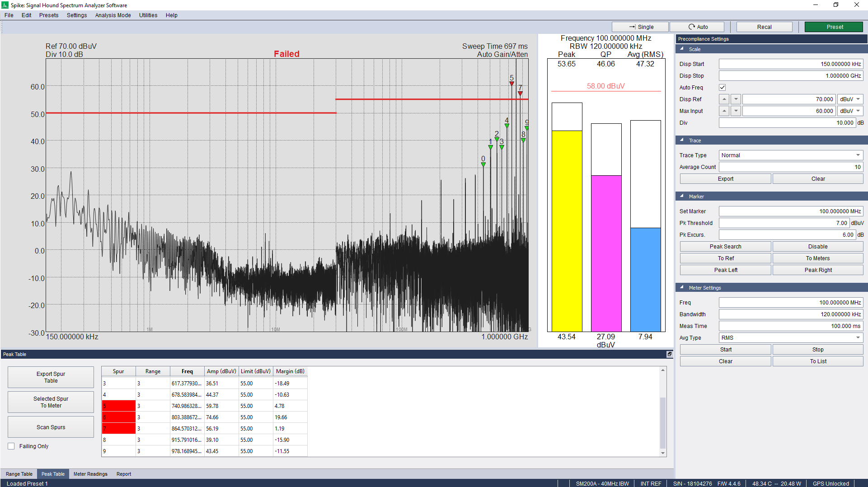Screen dimensions: 868x487
Task: Open the Help menu
Action: (x=172, y=15)
